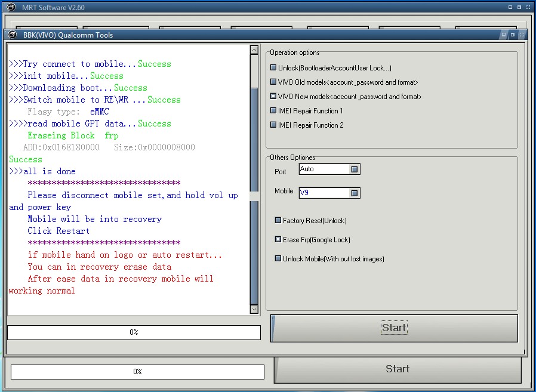Minimize the MRT Software V2.60 window
The height and width of the screenshot is (392, 536).
point(510,7)
